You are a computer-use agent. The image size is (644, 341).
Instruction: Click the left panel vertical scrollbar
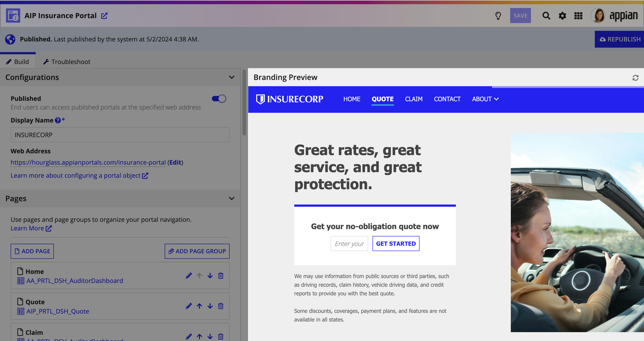pos(244,103)
